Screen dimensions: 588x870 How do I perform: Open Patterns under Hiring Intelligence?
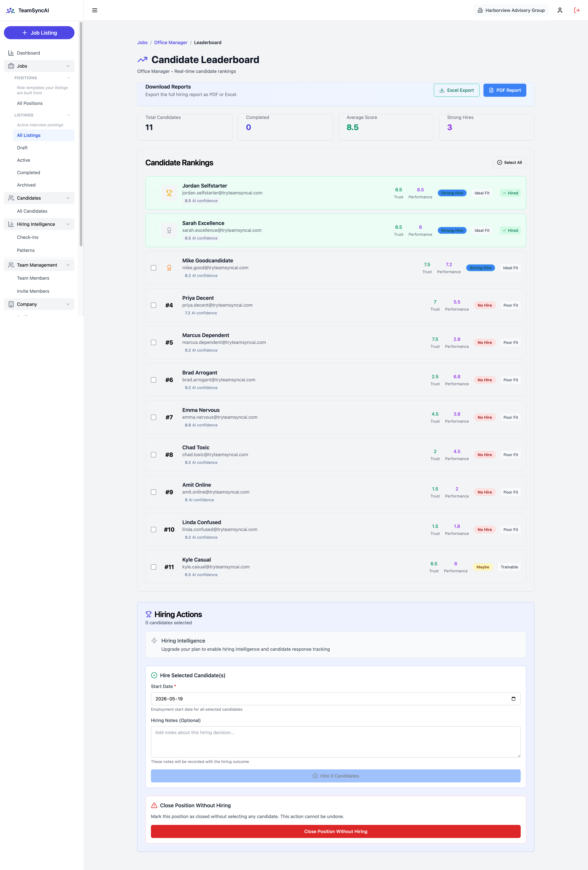click(43, 250)
